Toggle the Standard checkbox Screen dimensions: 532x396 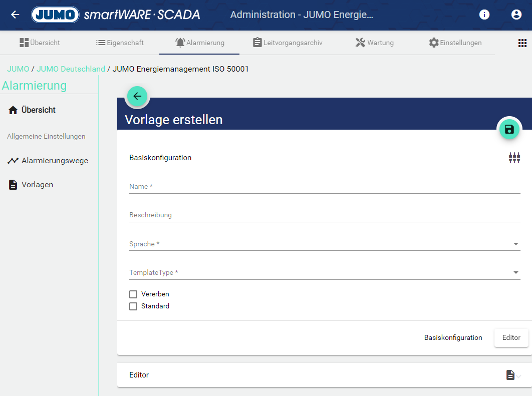pyautogui.click(x=133, y=306)
